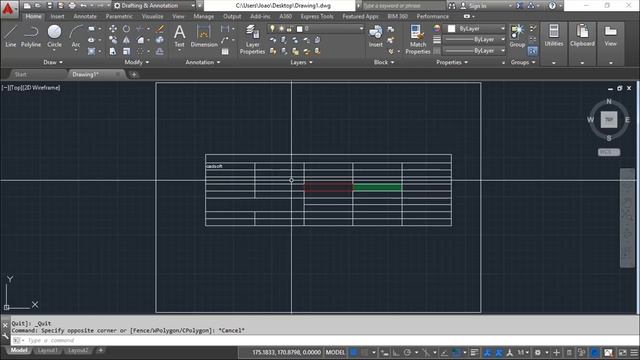The width and height of the screenshot is (640, 360).
Task: Click the Offset tool icon
Action: 160,51
